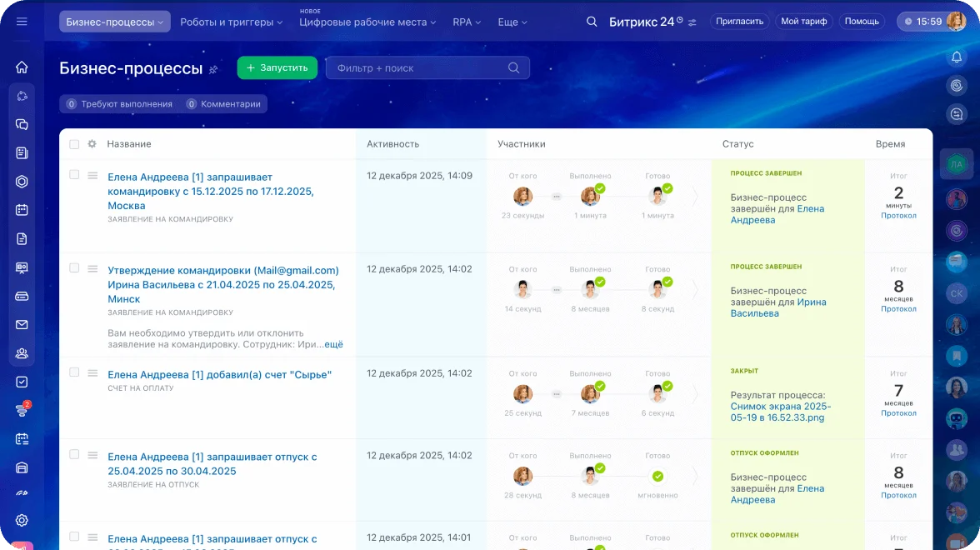
Task: Open the RPA menu item
Action: click(x=466, y=22)
